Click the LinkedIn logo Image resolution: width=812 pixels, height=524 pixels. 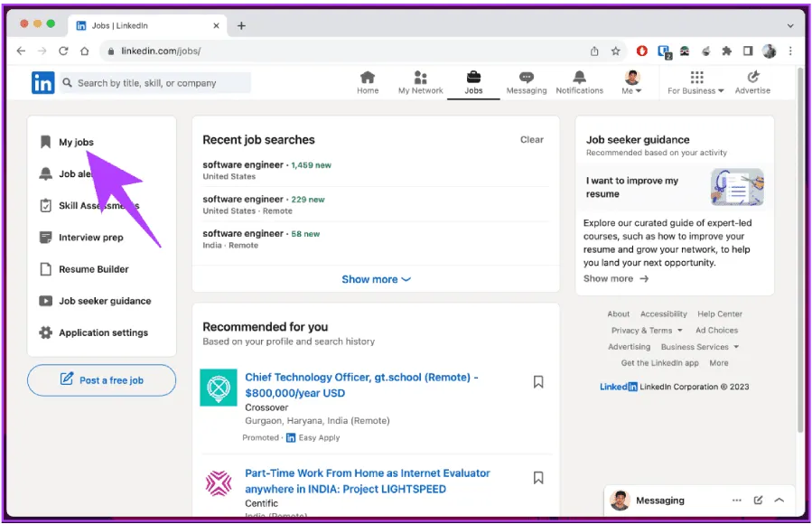42,83
